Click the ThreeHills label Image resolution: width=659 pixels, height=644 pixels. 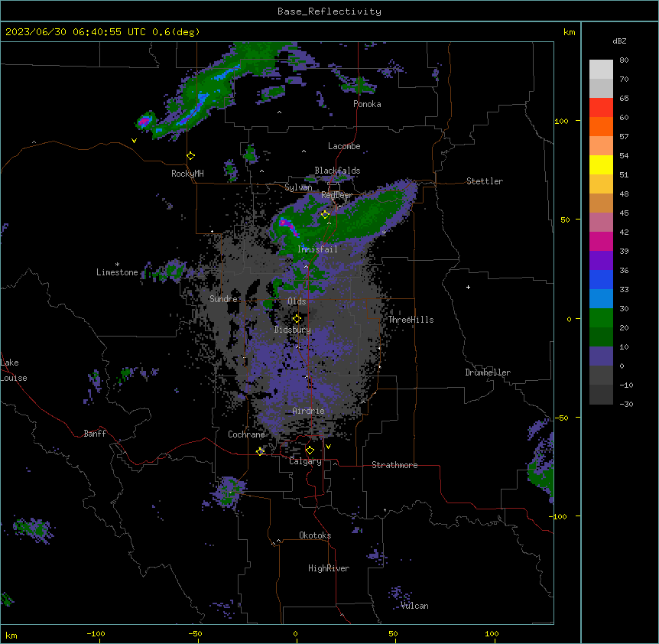coord(411,320)
